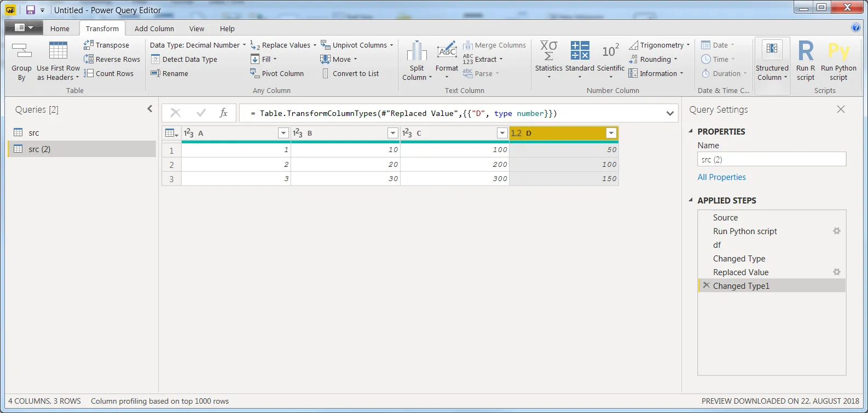
Task: Click Run R script
Action: click(x=806, y=61)
